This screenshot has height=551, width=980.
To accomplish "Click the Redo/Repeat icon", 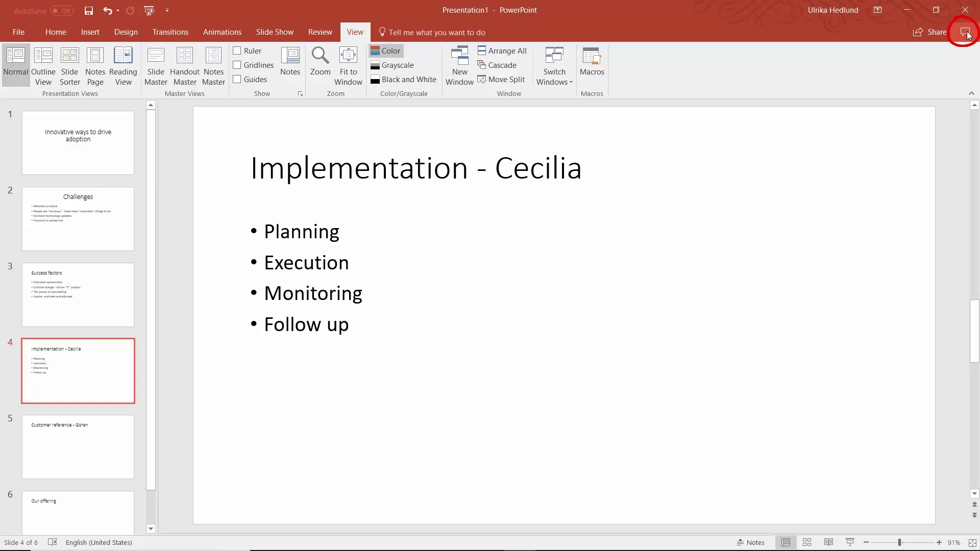I will (130, 10).
